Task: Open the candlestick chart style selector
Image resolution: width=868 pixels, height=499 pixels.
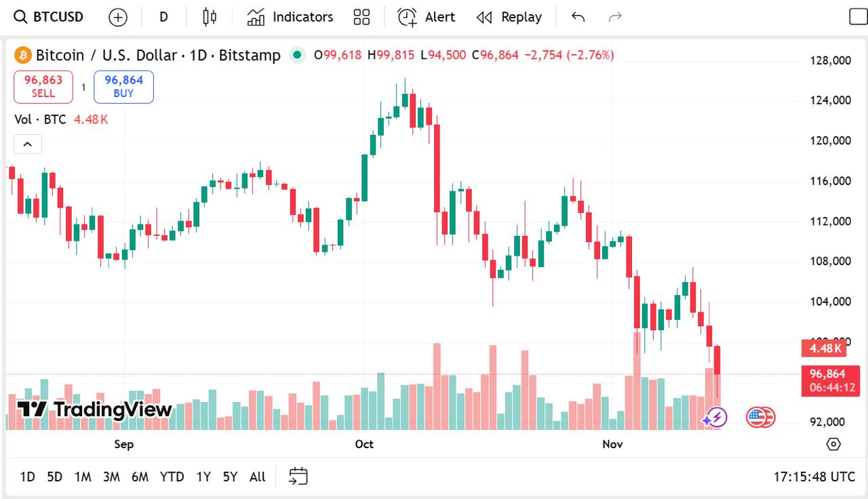Action: 210,17
